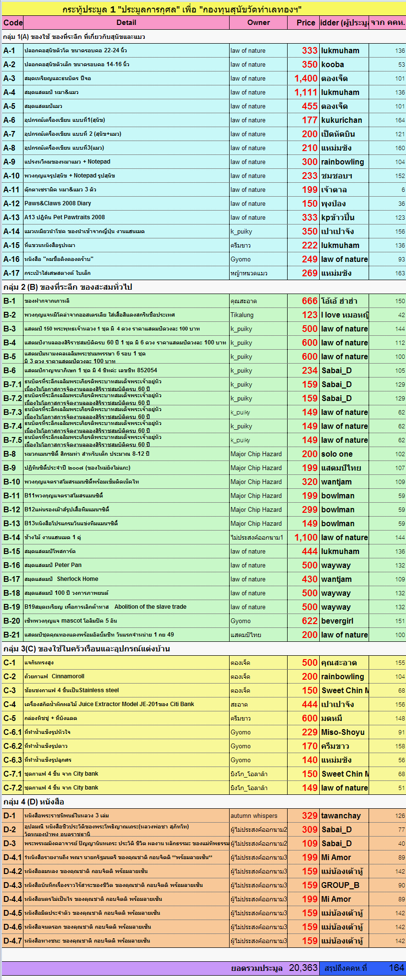Click bidder "law of nature" in row A-16
Image resolution: width=406 pixels, height=980 pixels.
pos(345,259)
